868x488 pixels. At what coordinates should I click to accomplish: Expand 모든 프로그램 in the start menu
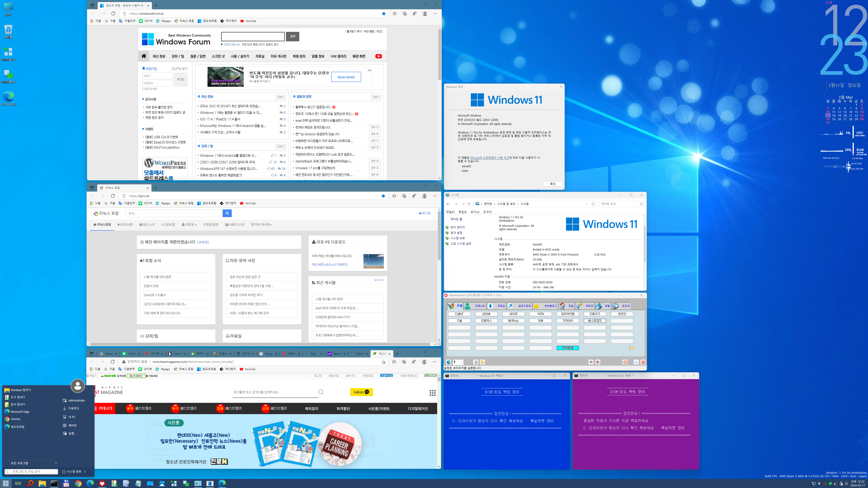tap(31, 463)
